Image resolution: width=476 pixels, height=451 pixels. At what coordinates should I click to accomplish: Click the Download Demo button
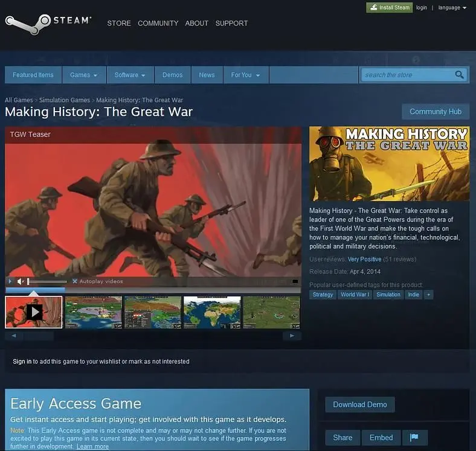[360, 405]
